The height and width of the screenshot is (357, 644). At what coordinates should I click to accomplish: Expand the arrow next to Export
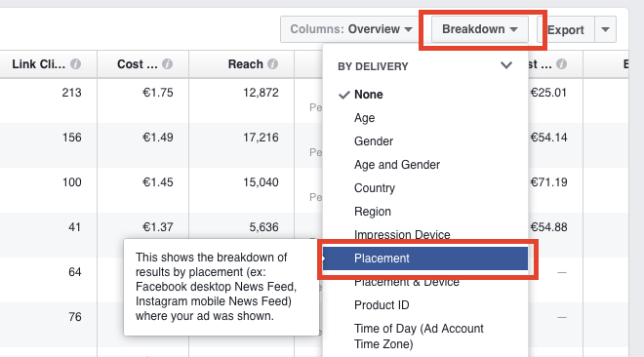point(605,29)
